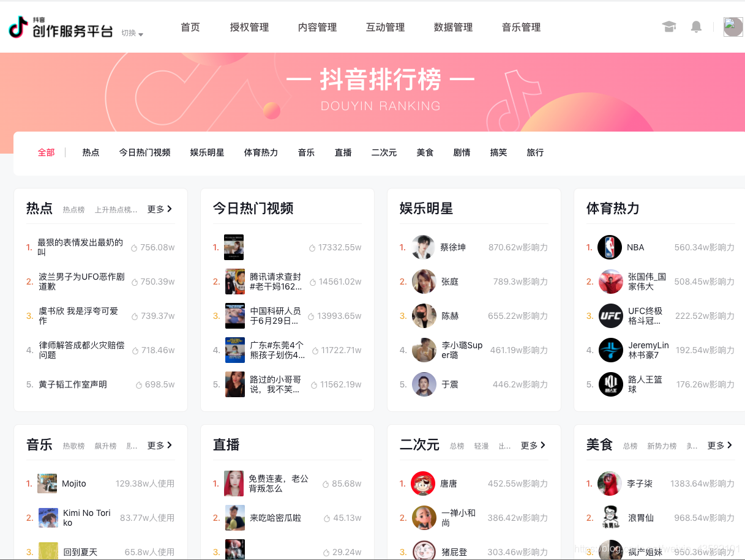Screen dimensions: 745x560
Task: Go to 首页 in top navigation
Action: click(x=190, y=27)
